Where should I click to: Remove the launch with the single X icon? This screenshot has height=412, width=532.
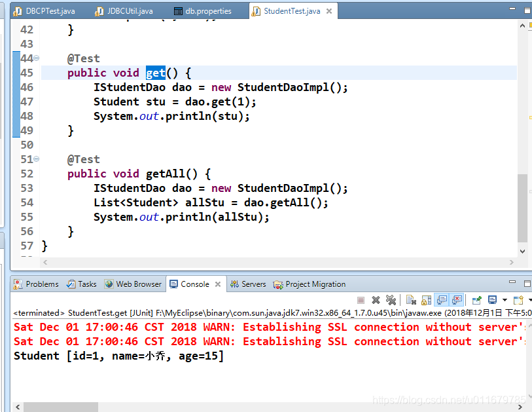click(x=376, y=300)
